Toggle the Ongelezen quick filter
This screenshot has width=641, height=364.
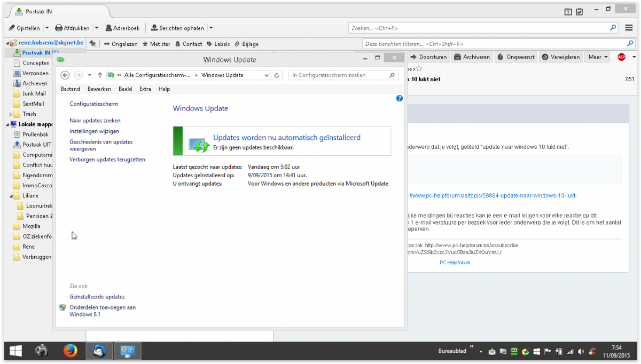120,44
